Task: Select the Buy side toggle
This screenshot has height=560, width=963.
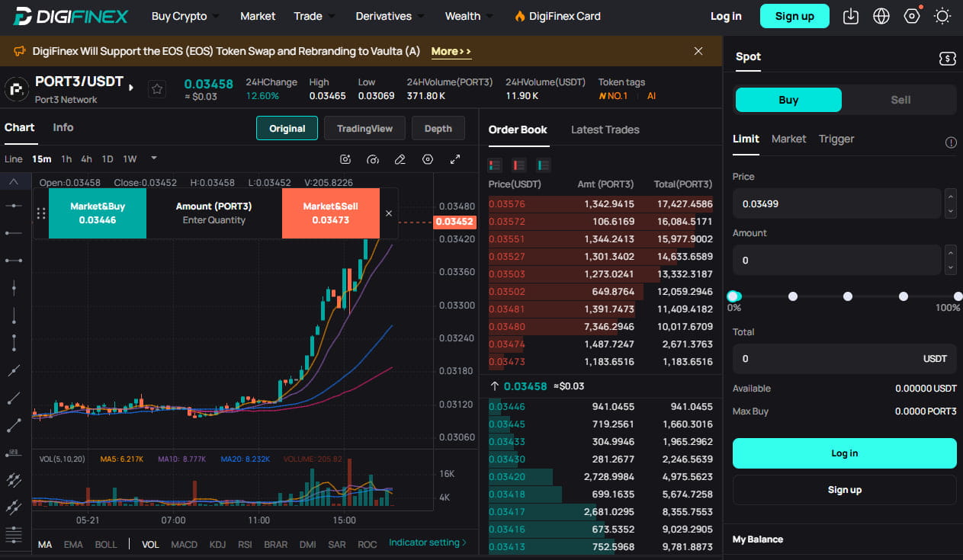Action: 788,100
